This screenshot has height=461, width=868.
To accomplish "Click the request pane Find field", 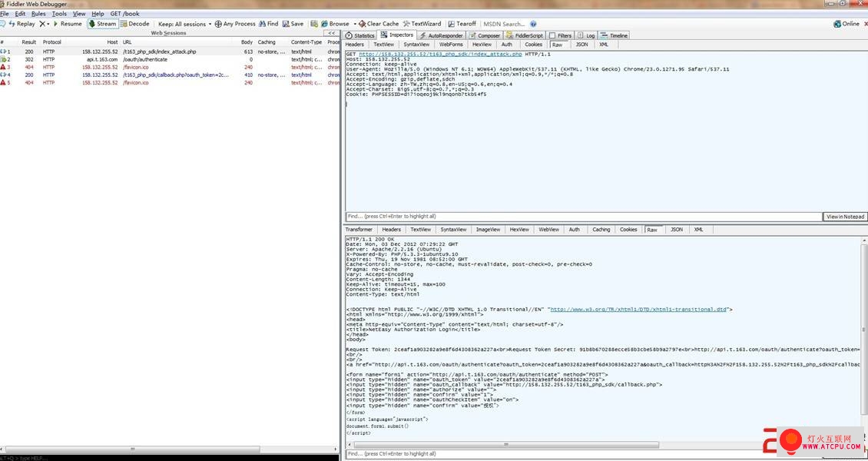I will [584, 217].
